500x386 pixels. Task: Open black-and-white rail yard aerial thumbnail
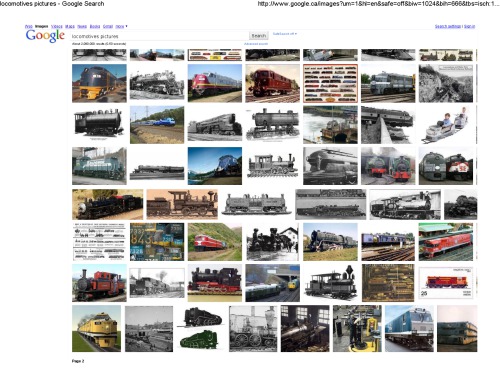(x=149, y=329)
